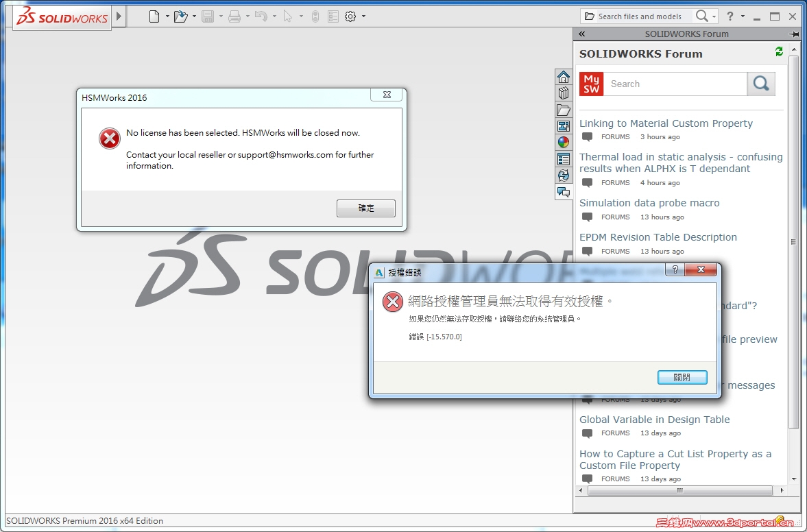Image resolution: width=807 pixels, height=532 pixels.
Task: Click the Save toolbar icon
Action: (208, 16)
